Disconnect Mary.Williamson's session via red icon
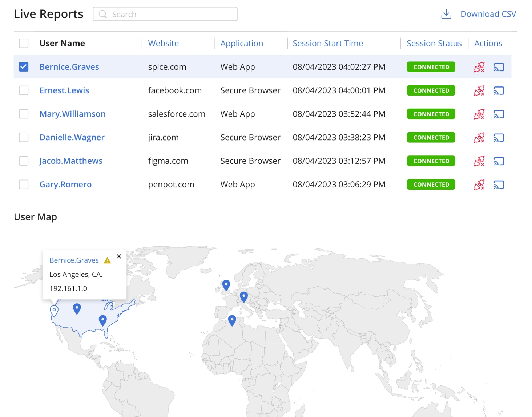Screen dimensions: 532x417 pyautogui.click(x=479, y=114)
